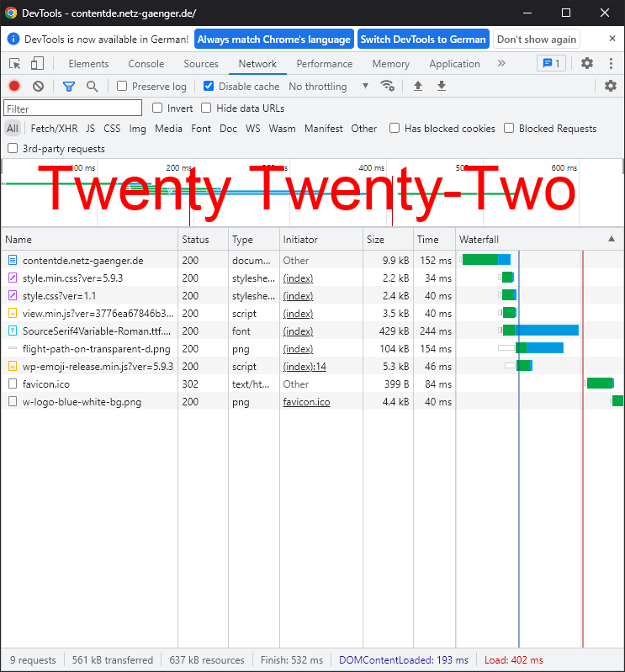625x672 pixels.
Task: Stop recording network log with red button
Action: point(14,86)
